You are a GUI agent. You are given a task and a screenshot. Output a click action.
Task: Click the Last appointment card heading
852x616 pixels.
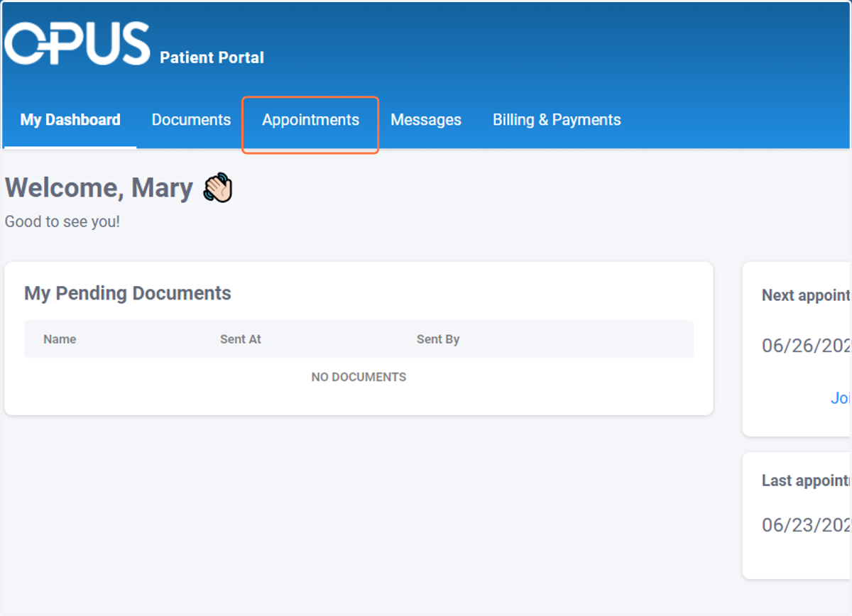pos(807,480)
